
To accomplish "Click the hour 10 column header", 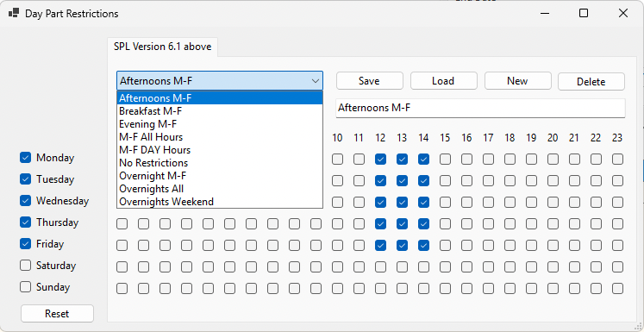I will click(x=337, y=138).
